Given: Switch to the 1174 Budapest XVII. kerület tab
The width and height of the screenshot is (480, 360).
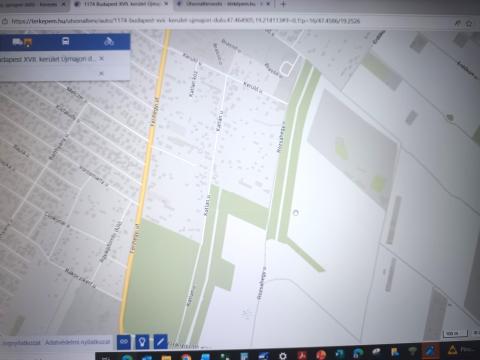Looking at the screenshot, I should 122,4.
